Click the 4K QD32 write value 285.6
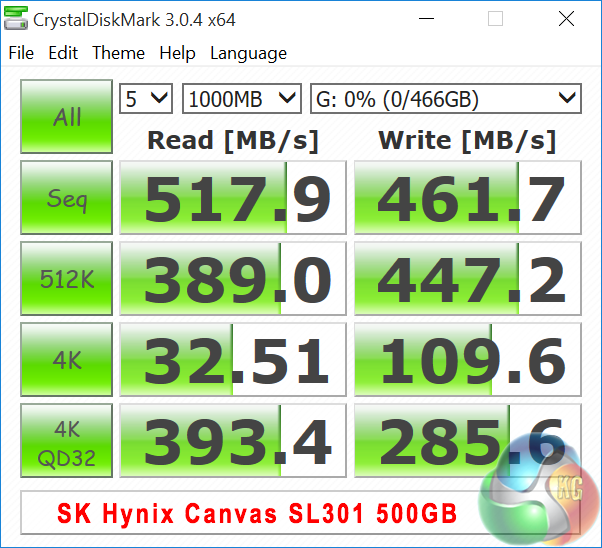This screenshot has height=548, width=602. (468, 440)
